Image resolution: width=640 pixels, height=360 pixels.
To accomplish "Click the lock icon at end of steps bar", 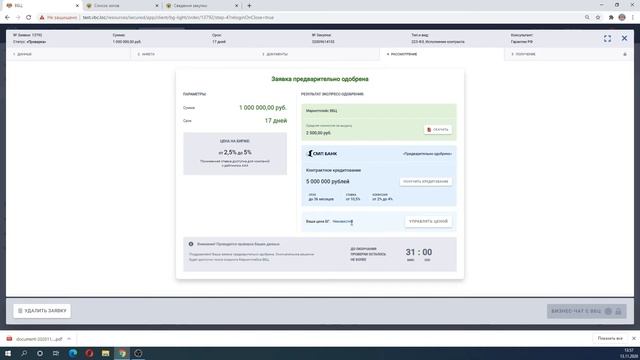I will tap(624, 54).
